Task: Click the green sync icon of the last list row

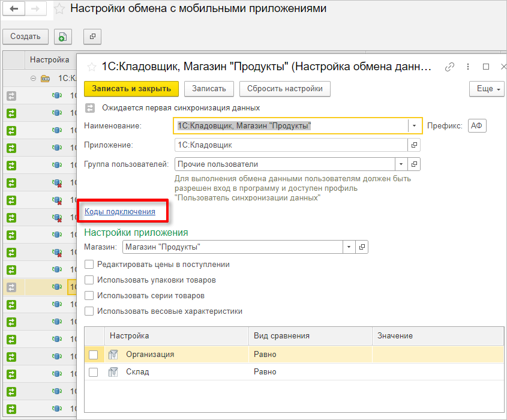Action: tap(11, 409)
